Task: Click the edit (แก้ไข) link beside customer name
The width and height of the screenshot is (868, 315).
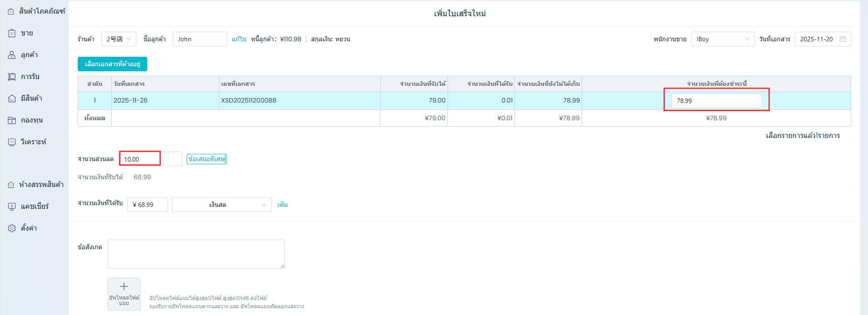Action: [x=239, y=39]
